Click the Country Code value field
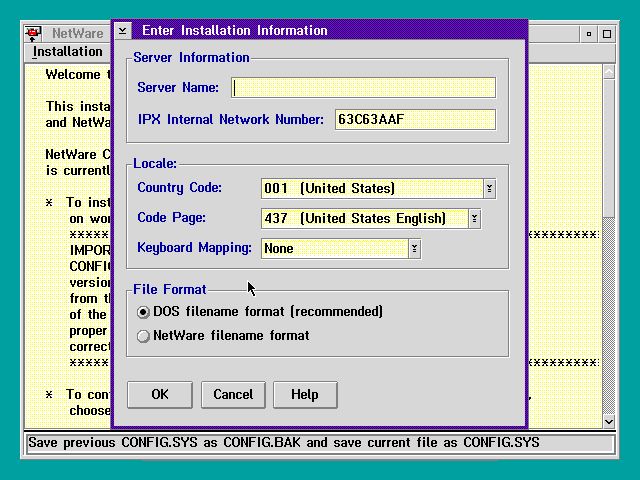The image size is (640, 480). 372,189
